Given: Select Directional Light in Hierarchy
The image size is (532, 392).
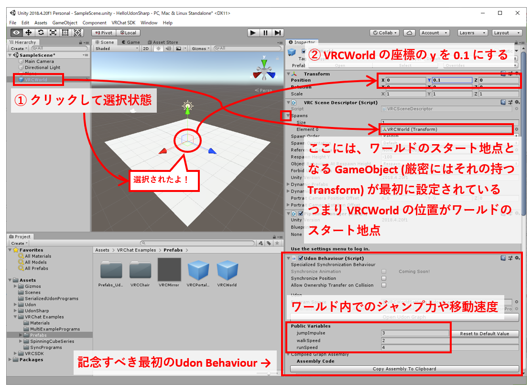Looking at the screenshot, I should click(x=43, y=67).
